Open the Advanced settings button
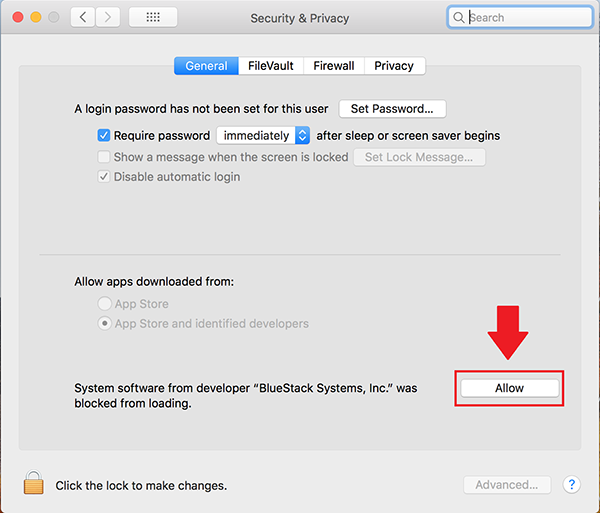This screenshot has height=513, width=600. tap(507, 485)
